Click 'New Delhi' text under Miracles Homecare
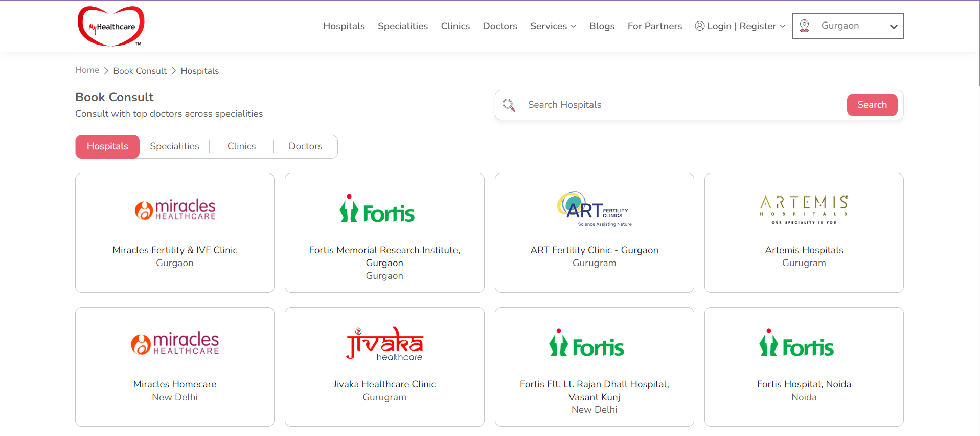980x436 pixels. (x=175, y=397)
